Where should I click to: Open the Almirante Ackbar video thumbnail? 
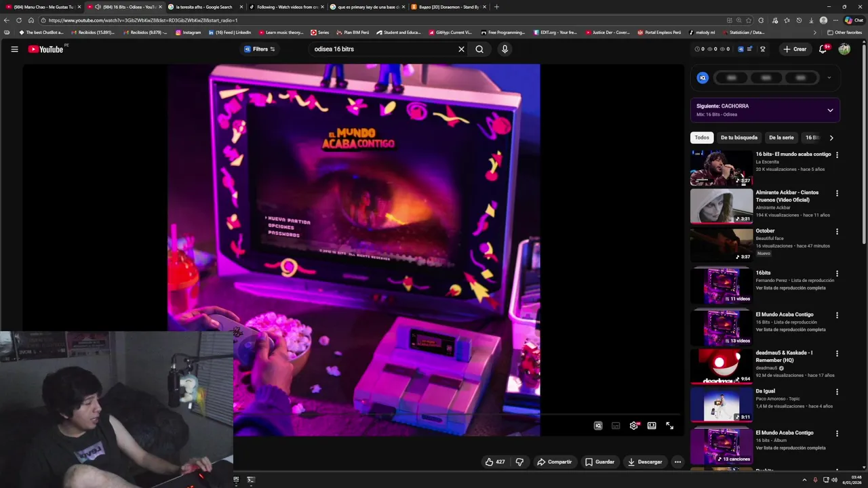721,205
